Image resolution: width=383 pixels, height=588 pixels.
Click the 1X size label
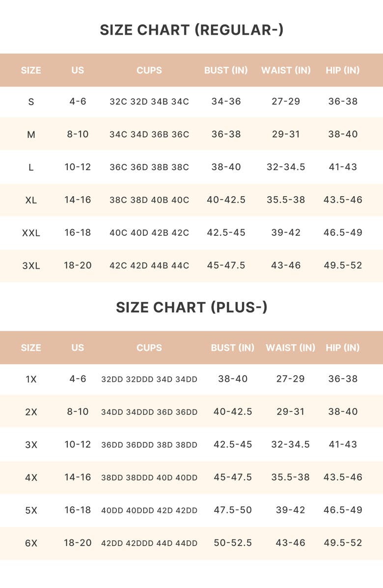coord(31,379)
